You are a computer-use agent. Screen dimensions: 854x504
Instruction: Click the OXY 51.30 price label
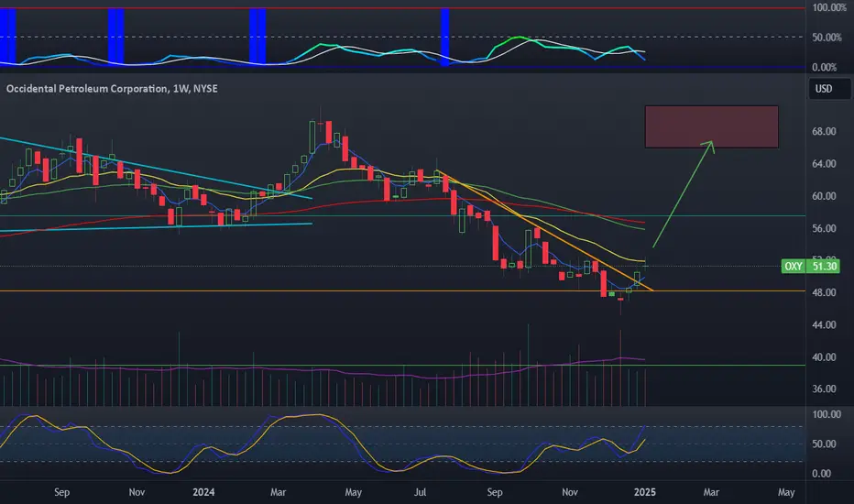810,267
